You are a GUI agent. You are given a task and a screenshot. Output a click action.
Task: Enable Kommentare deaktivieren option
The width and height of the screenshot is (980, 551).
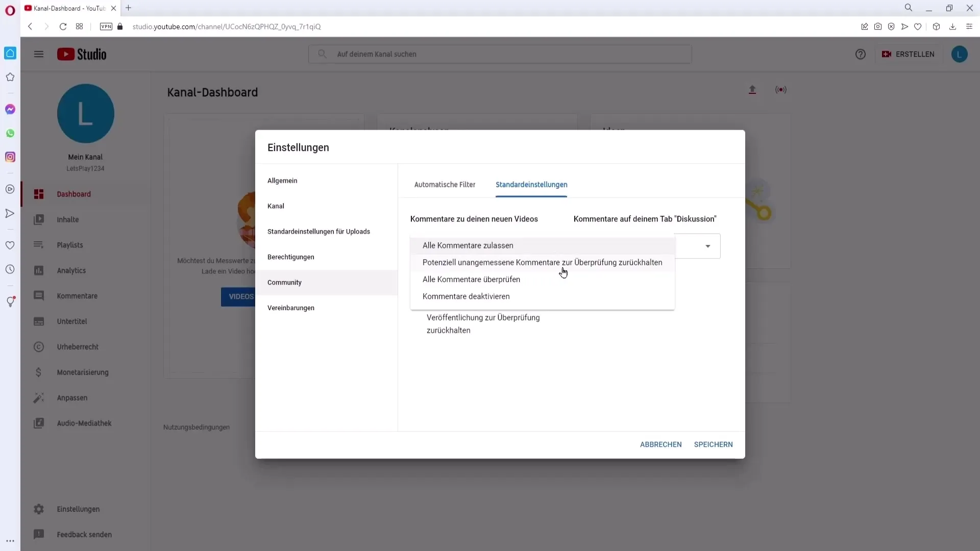466,296
